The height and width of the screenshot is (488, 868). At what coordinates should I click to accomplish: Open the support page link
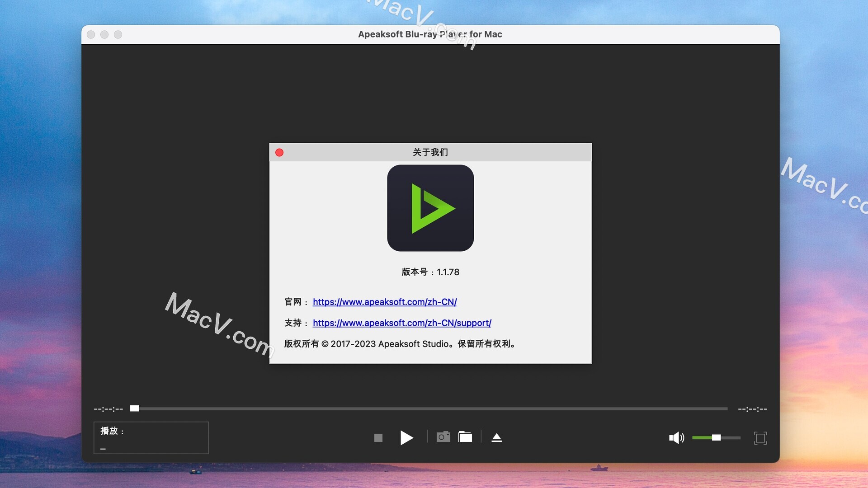[402, 323]
